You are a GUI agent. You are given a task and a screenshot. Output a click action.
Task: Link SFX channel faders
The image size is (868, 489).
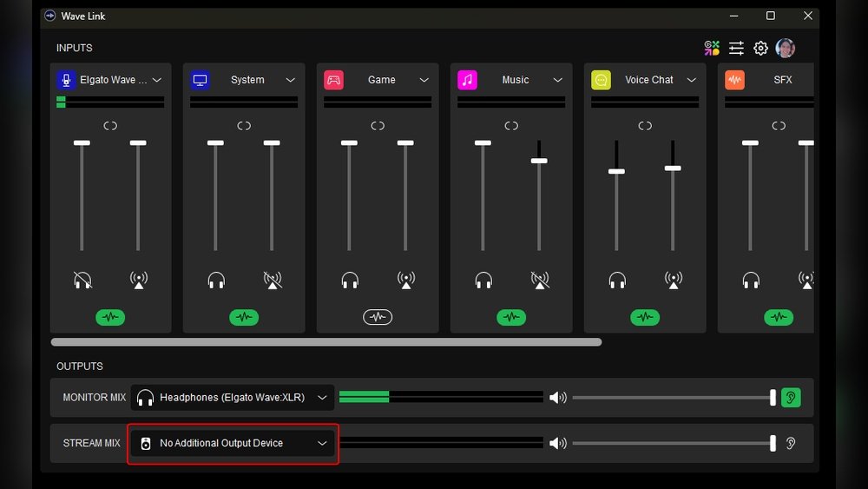click(x=779, y=126)
